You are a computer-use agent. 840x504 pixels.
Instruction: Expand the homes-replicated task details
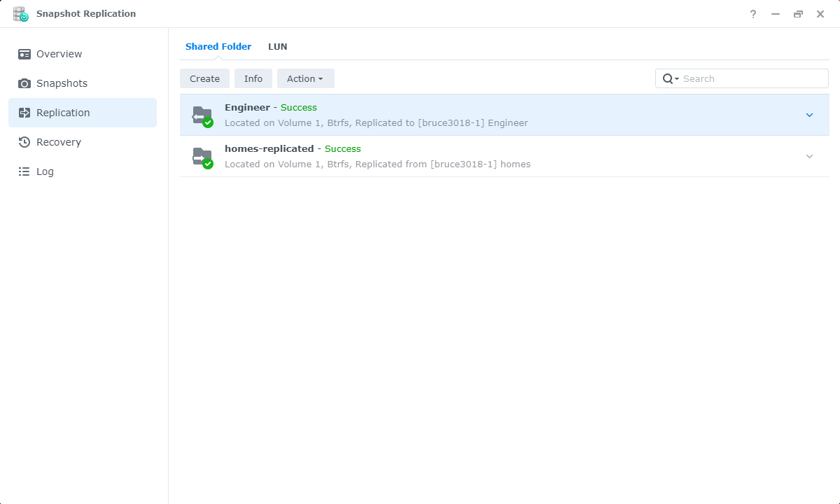click(809, 156)
